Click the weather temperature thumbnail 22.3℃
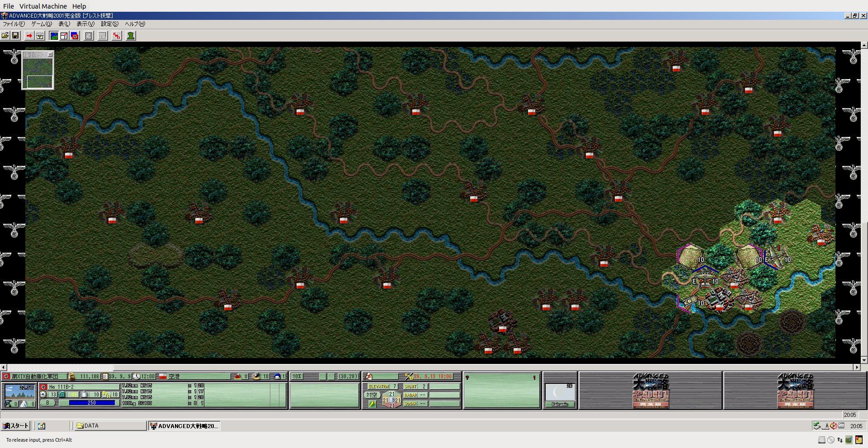Image resolution: width=868 pixels, height=448 pixels. coord(19,391)
